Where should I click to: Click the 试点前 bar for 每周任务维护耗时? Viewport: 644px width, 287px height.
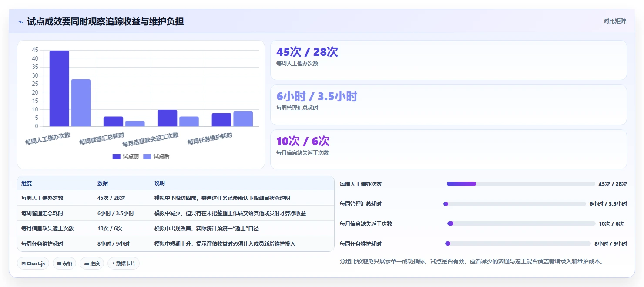click(221, 120)
